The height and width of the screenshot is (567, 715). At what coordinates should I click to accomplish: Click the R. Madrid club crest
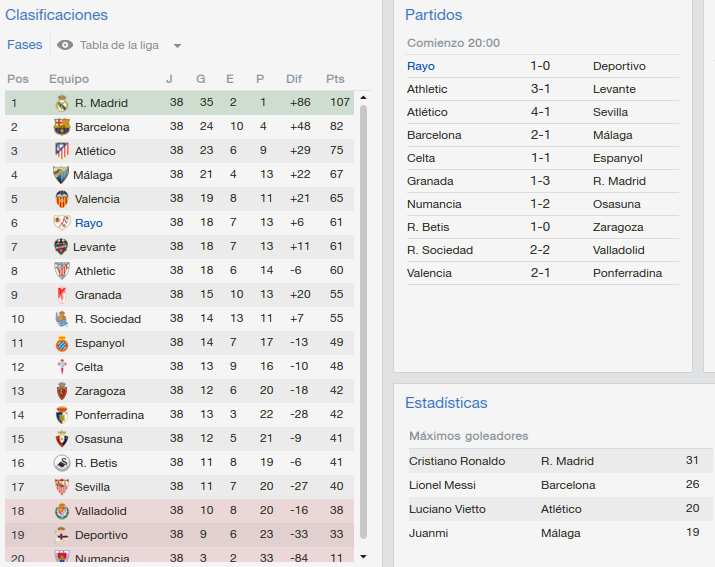point(62,103)
